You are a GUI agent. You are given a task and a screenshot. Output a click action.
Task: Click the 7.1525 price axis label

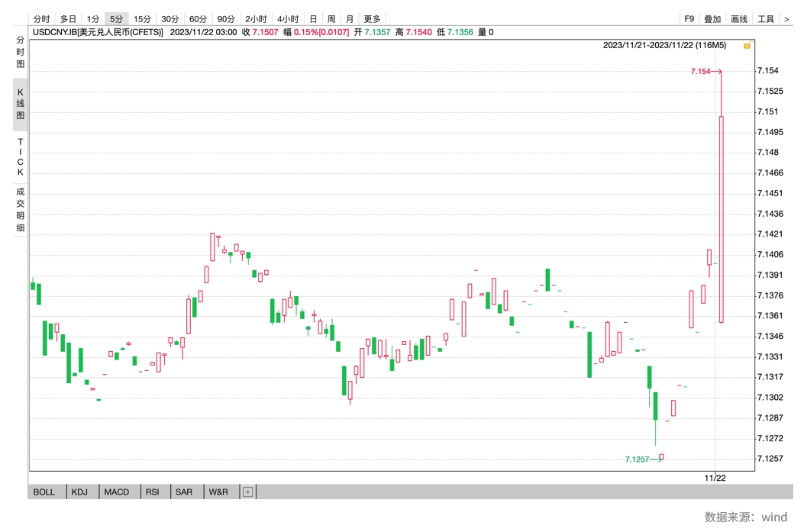tap(770, 91)
